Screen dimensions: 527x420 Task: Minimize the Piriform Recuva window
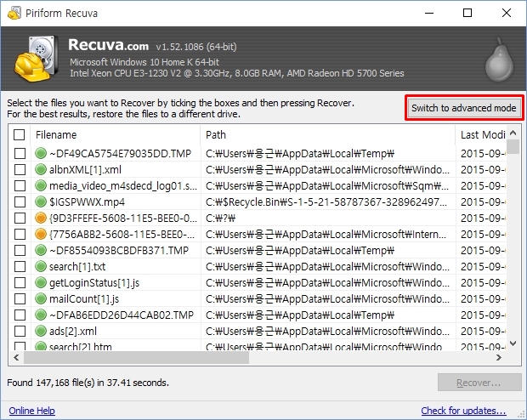[x=429, y=13]
